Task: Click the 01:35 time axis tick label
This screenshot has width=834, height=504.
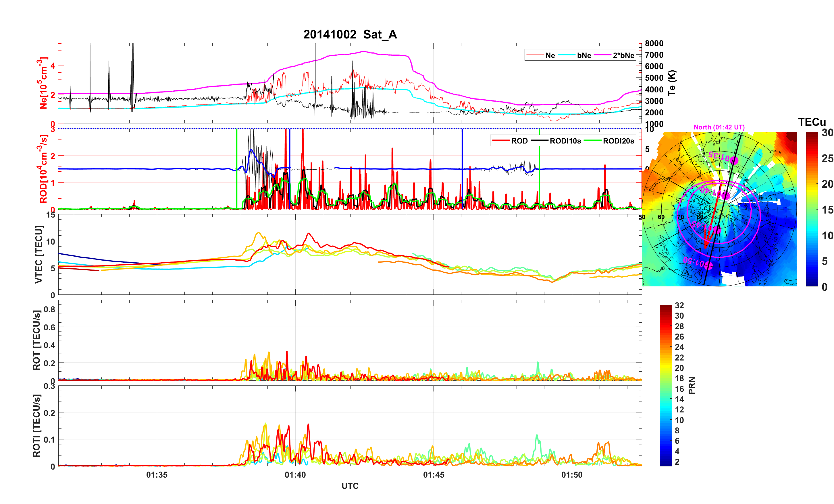Action: [157, 475]
